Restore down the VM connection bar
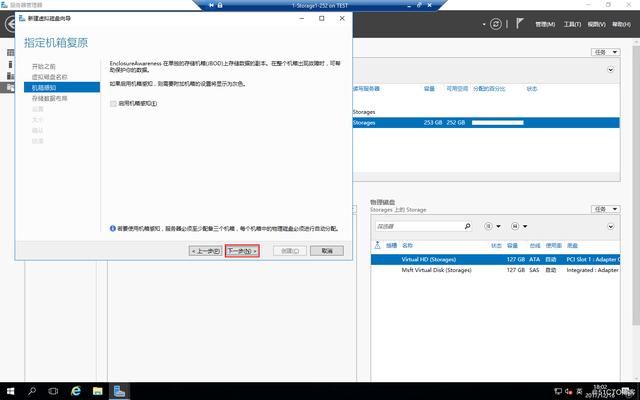The width and height of the screenshot is (640, 400). [419, 5]
